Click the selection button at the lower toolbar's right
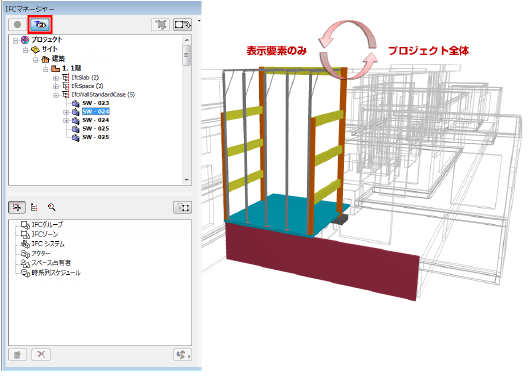Viewport: 532px width, 380px height. pos(183,207)
